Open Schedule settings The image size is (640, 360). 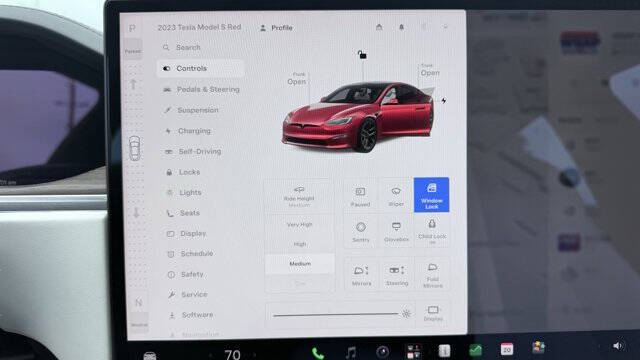[x=190, y=253]
